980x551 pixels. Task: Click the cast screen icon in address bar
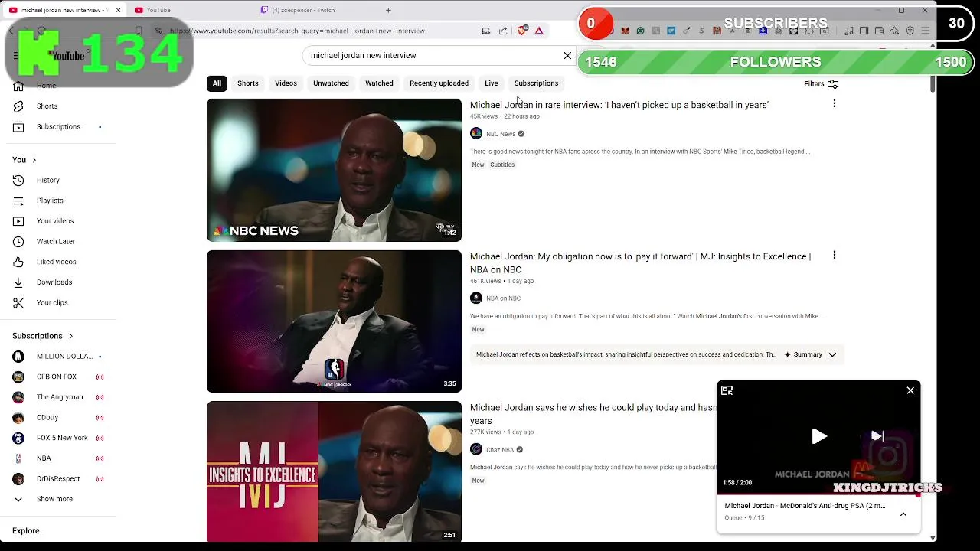pos(485,31)
